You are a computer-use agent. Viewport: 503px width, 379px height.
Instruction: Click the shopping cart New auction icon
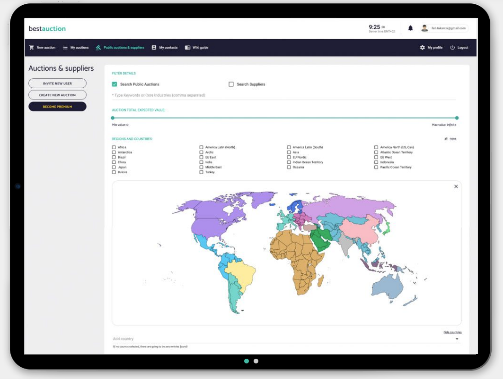point(32,48)
